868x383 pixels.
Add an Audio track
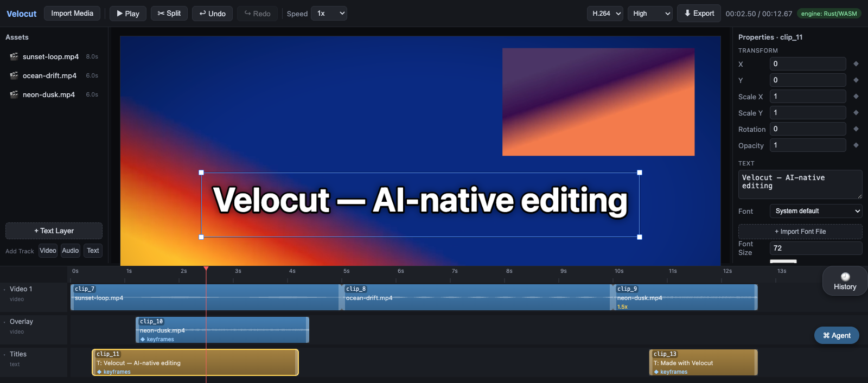point(71,251)
